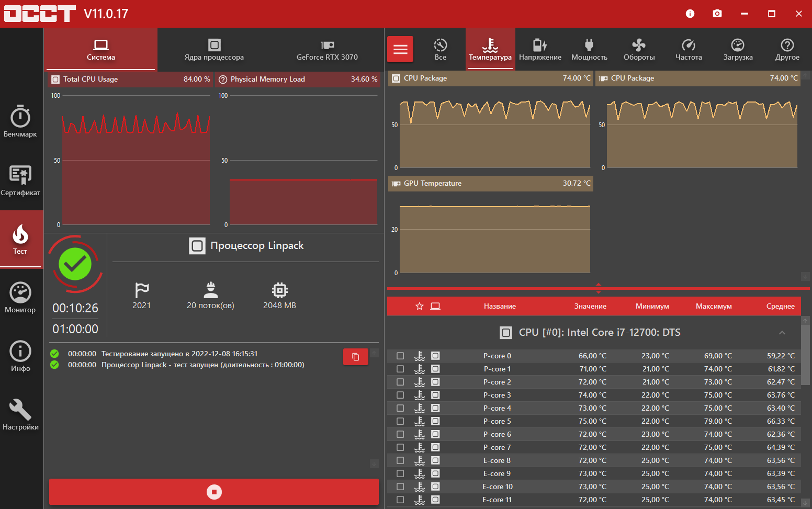Click the Physical Memory Load graph icon
This screenshot has height=509, width=812.
click(x=223, y=80)
